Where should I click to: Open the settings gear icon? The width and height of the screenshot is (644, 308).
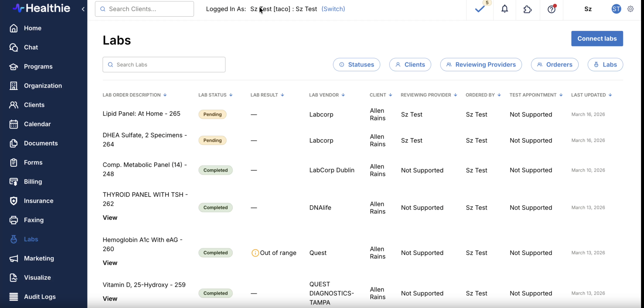[x=630, y=9]
